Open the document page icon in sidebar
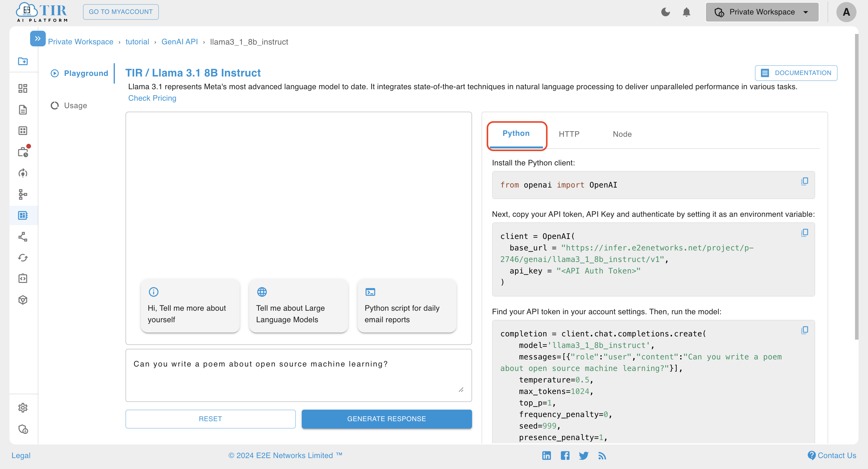The width and height of the screenshot is (868, 469). tap(23, 110)
